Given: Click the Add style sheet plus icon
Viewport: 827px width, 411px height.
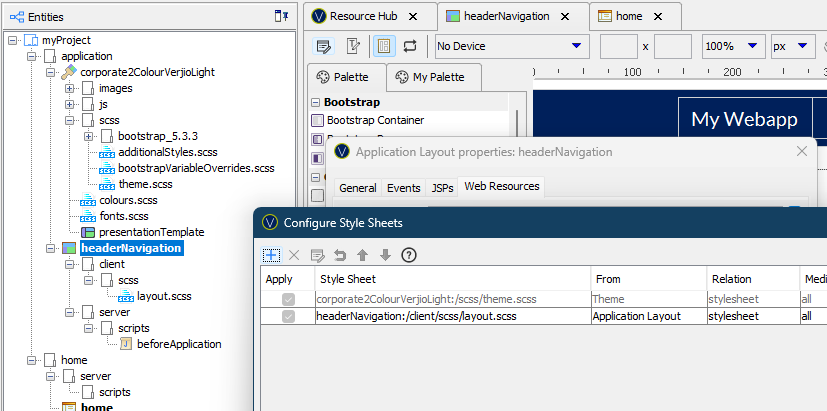Looking at the screenshot, I should (270, 255).
